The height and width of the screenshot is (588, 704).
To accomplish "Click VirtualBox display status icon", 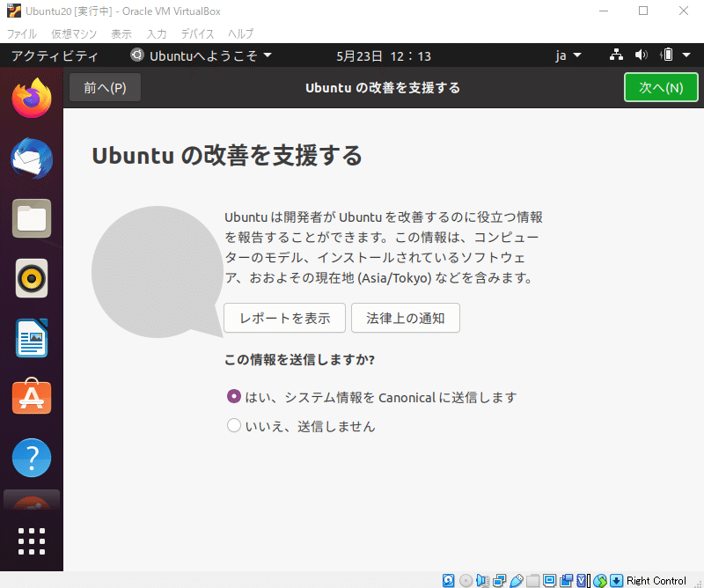I will point(549,580).
